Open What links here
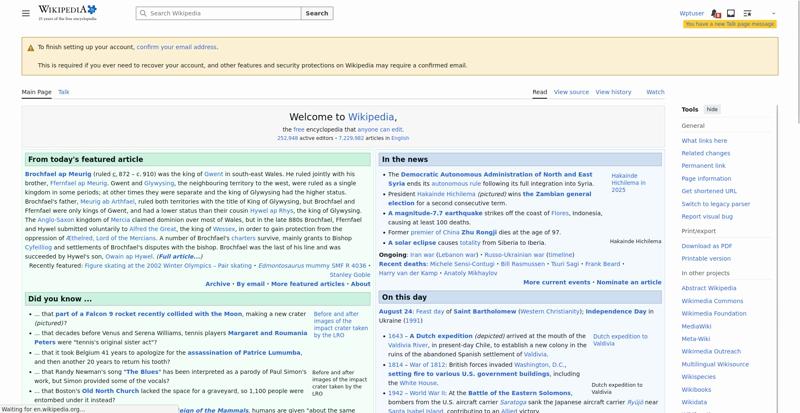This screenshot has width=800, height=413. 704,140
